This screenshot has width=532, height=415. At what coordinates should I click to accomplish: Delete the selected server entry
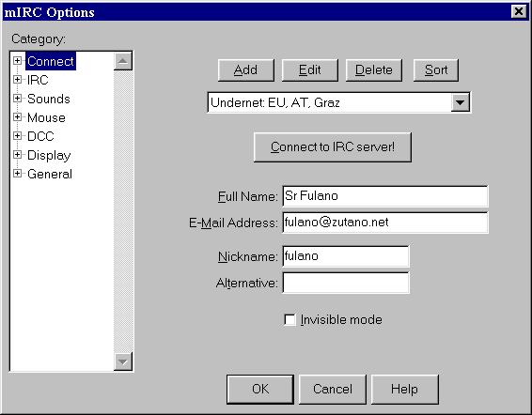(x=374, y=70)
